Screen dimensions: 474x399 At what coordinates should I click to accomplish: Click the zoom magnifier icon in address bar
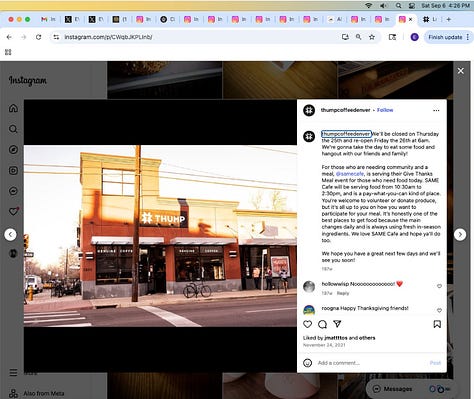tap(358, 37)
